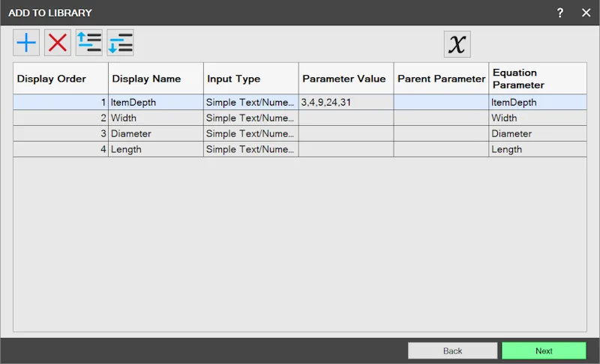The image size is (600, 364).
Task: Select the Diameter display name cell
Action: (156, 133)
